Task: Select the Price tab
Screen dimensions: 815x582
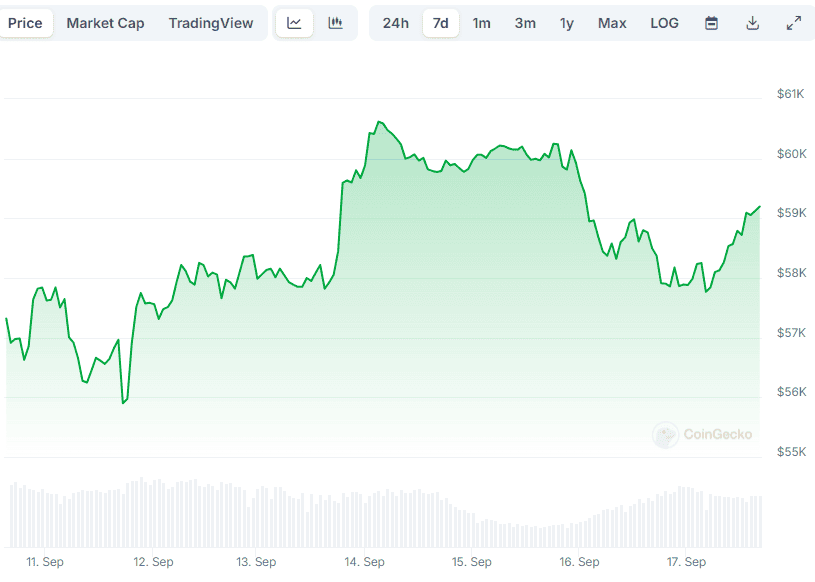Action: (x=25, y=23)
